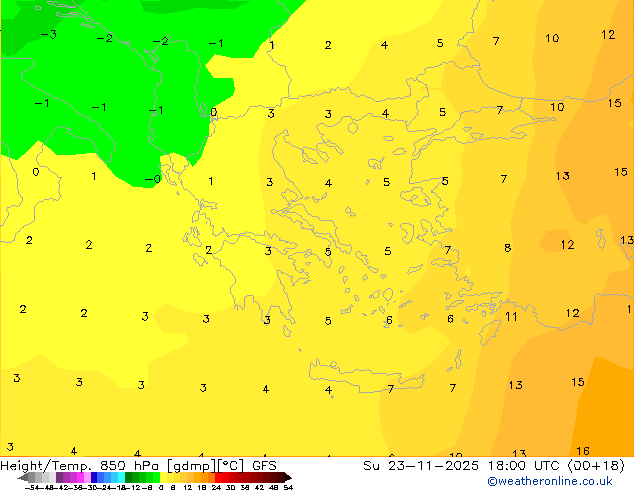Click the temperature value '8' on the map

(507, 247)
